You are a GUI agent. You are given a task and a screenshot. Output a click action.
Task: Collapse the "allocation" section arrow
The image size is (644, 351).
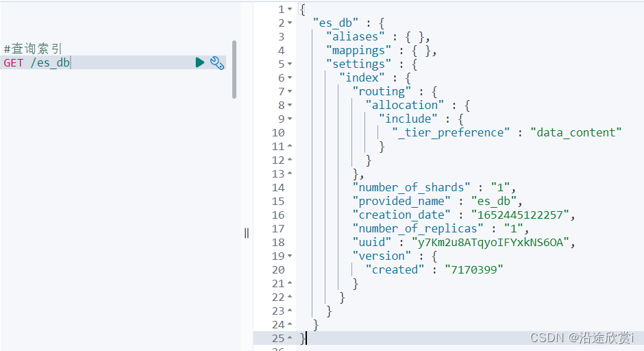[290, 106]
